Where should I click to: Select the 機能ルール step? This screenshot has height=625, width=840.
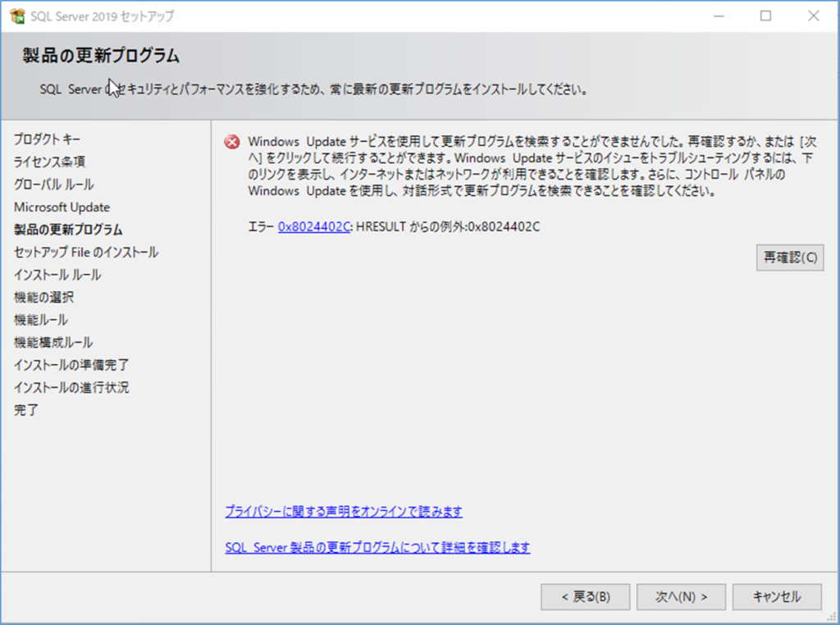point(41,320)
